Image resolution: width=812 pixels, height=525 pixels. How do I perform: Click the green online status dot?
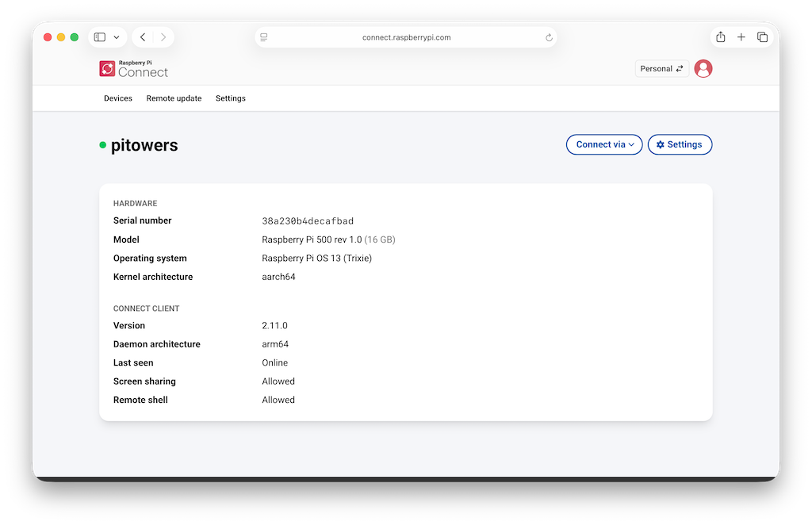click(102, 145)
